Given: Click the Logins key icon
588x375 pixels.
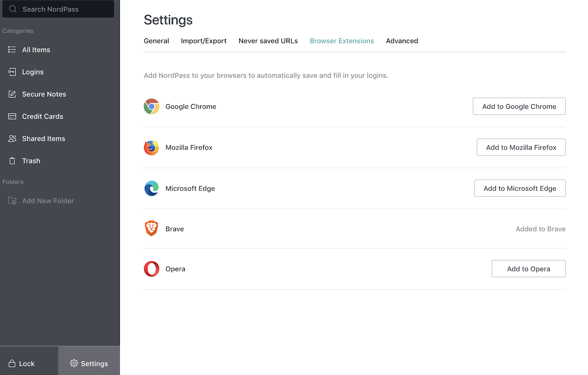Looking at the screenshot, I should click(x=12, y=72).
